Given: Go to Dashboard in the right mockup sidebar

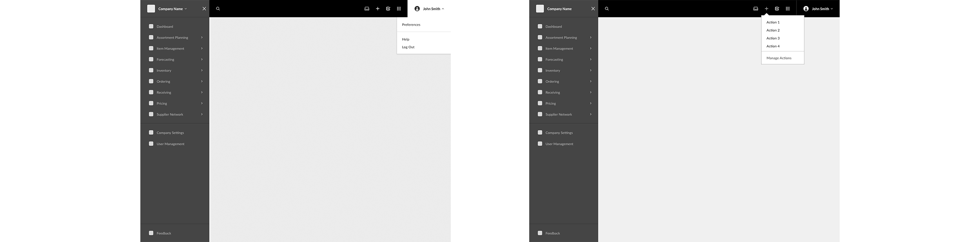Looking at the screenshot, I should 554,27.
